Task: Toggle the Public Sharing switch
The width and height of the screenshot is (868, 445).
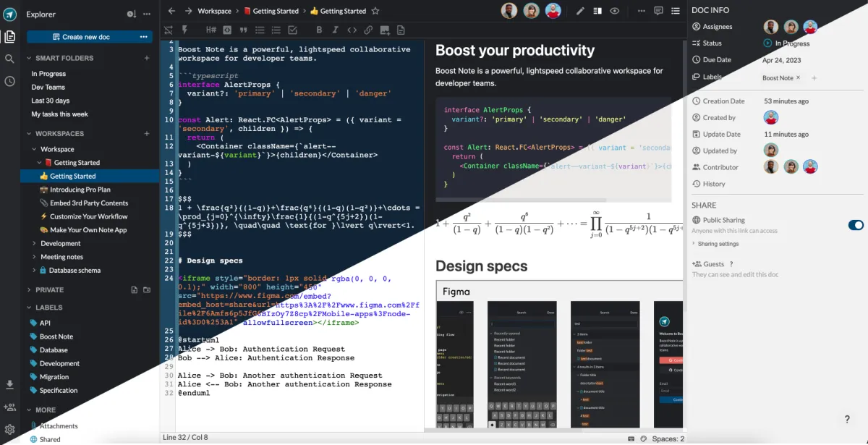Action: (856, 225)
